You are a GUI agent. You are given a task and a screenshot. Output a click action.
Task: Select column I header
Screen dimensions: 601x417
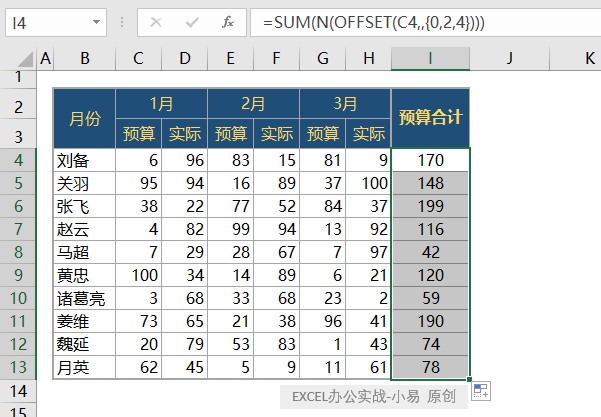[430, 59]
